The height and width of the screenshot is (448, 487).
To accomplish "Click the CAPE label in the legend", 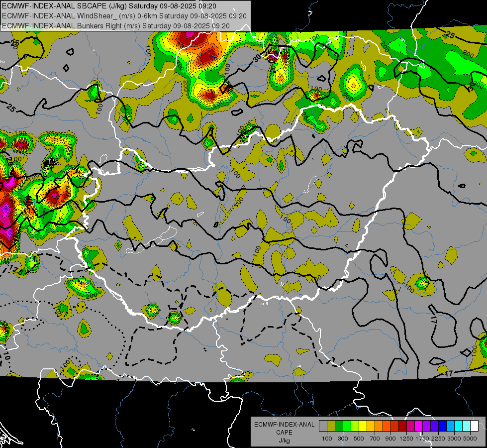I will [x=284, y=433].
